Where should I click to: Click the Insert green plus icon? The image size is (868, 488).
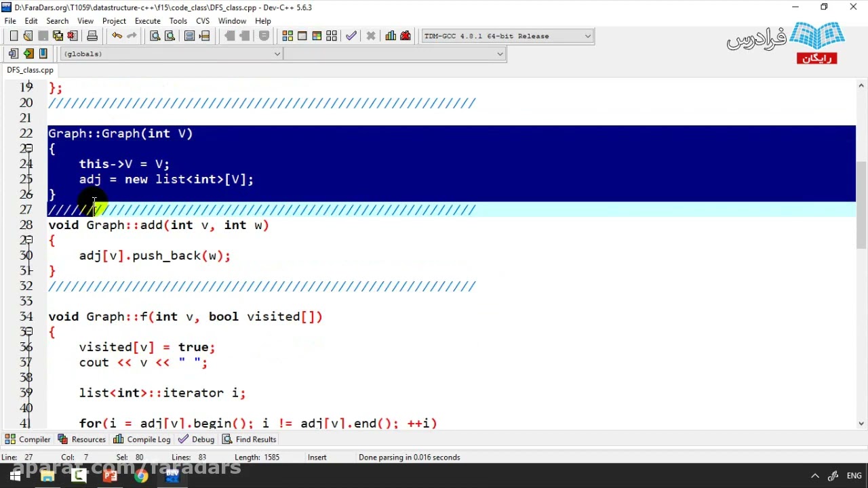pyautogui.click(x=28, y=54)
